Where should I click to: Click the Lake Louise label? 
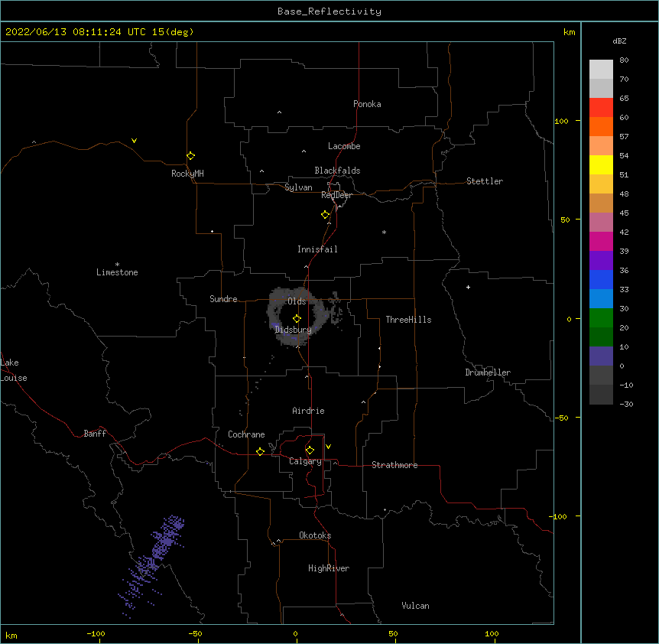(12, 370)
